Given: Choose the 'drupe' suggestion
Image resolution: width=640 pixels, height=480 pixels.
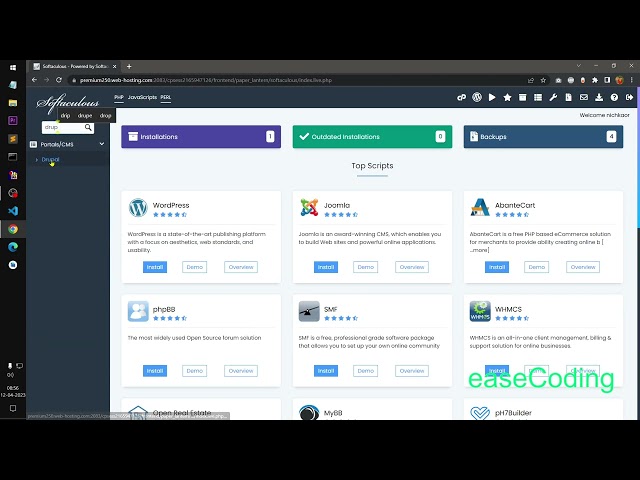Looking at the screenshot, I should [x=85, y=116].
